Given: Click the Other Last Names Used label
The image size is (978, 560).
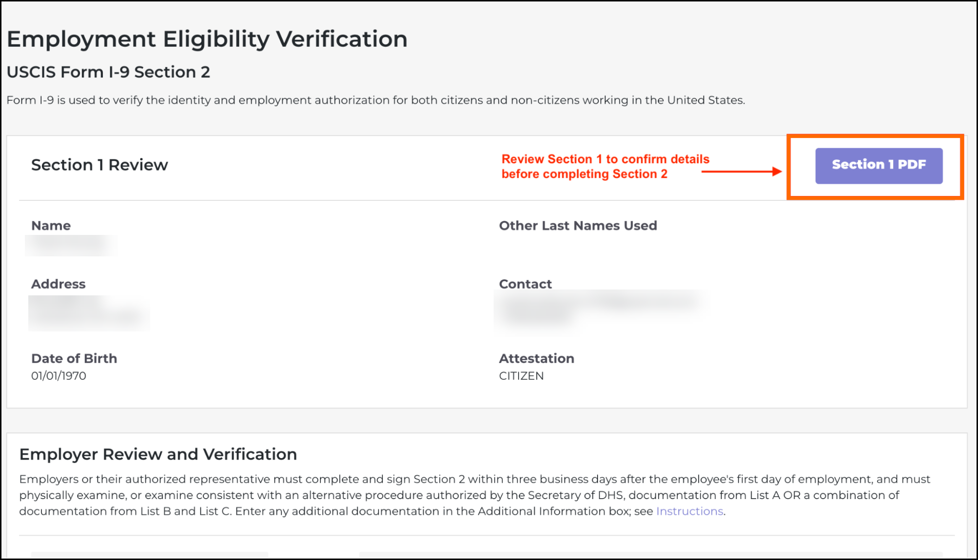Looking at the screenshot, I should point(578,226).
